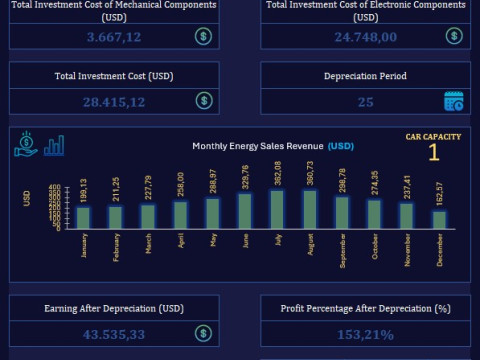The height and width of the screenshot is (360, 480).
Task: Select the mechanical components value 3.667,12
Action: click(x=114, y=37)
